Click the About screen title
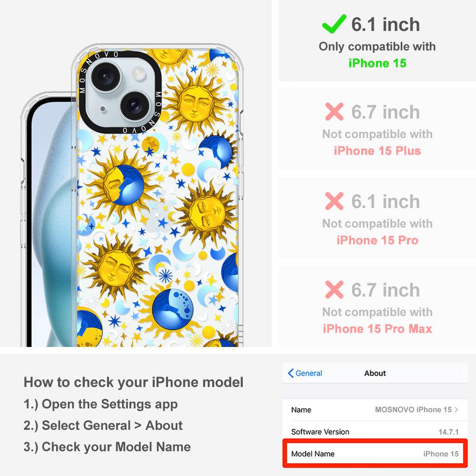 (x=375, y=373)
